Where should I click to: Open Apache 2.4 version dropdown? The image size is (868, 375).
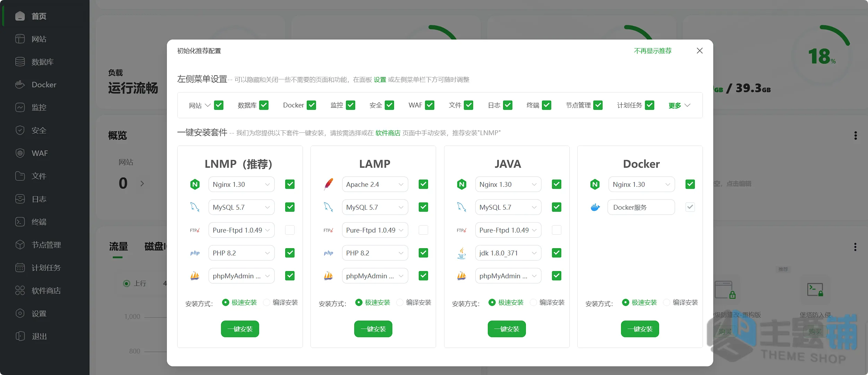point(375,184)
